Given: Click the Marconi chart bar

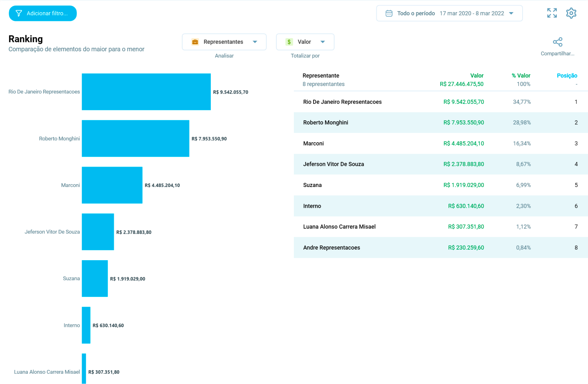Looking at the screenshot, I should pyautogui.click(x=112, y=185).
